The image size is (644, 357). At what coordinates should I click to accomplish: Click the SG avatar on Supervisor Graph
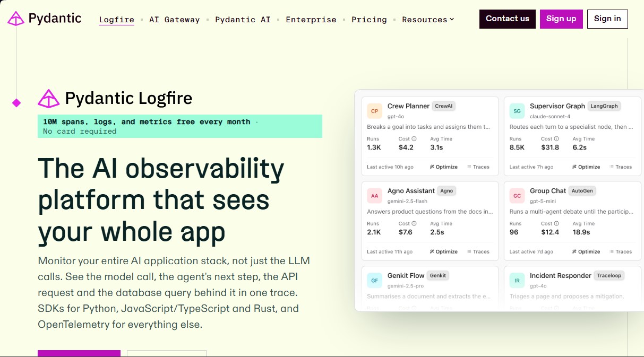517,111
